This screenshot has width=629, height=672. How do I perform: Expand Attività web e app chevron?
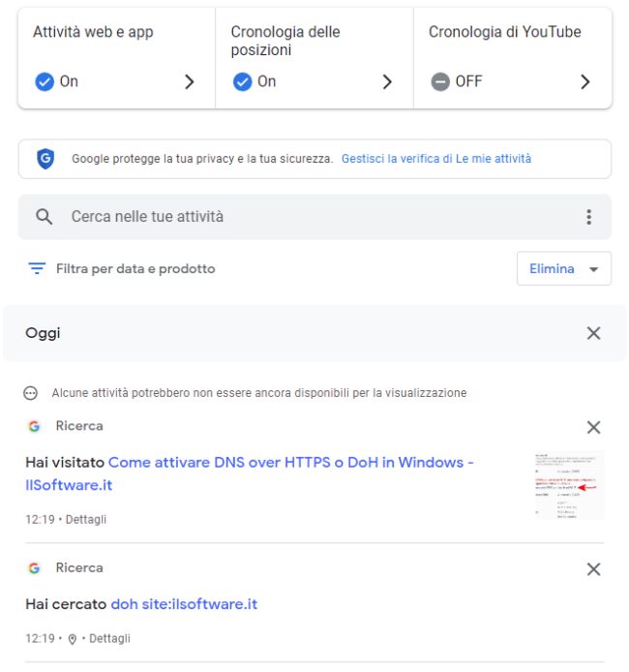tap(189, 81)
